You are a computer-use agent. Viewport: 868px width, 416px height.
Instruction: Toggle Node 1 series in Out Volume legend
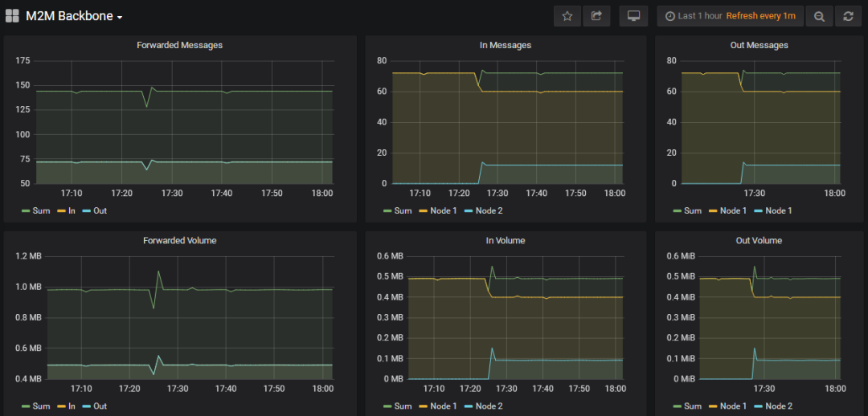728,406
